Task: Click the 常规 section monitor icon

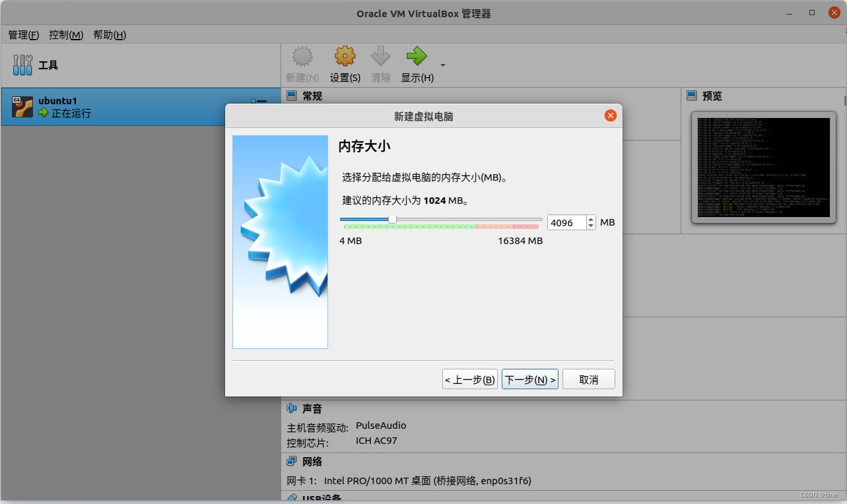Action: tap(292, 96)
